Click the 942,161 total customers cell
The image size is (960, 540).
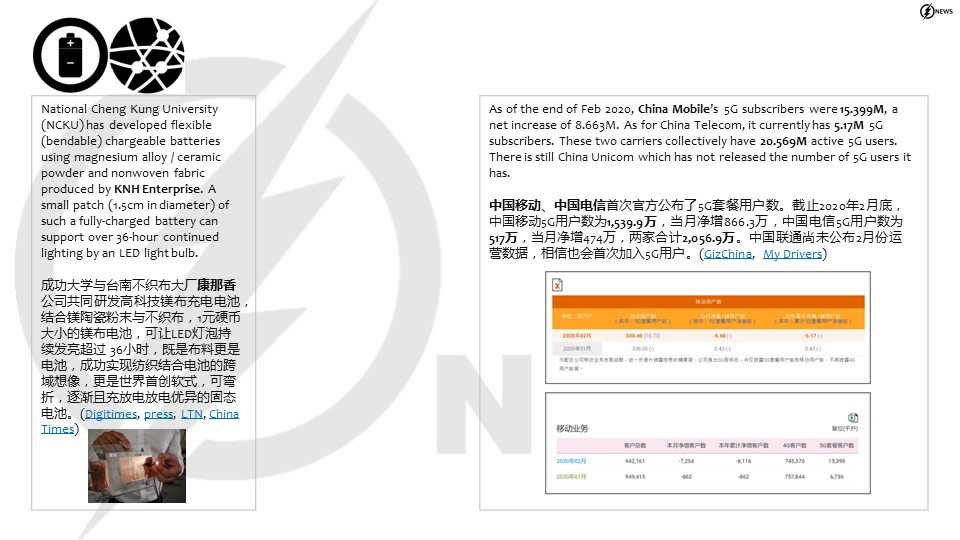635,461
